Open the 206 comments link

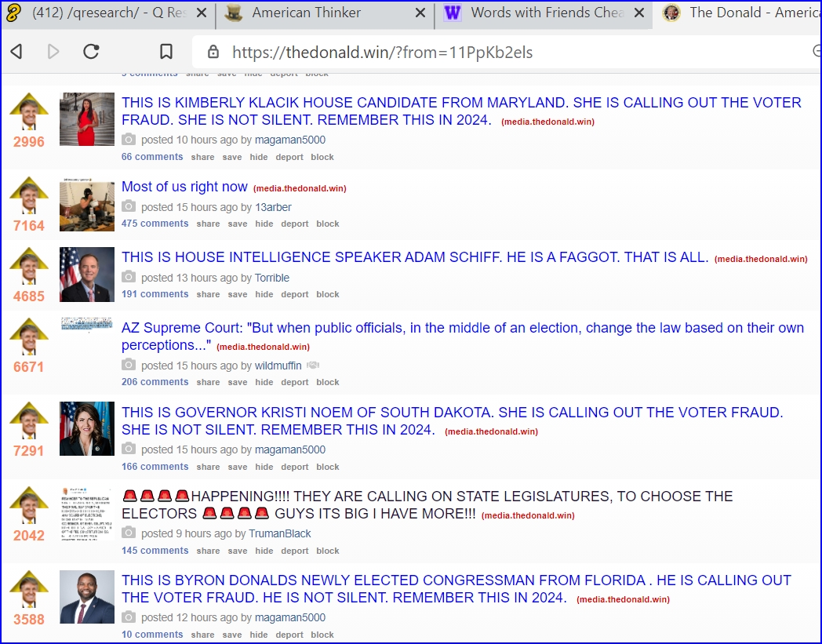pyautogui.click(x=155, y=382)
